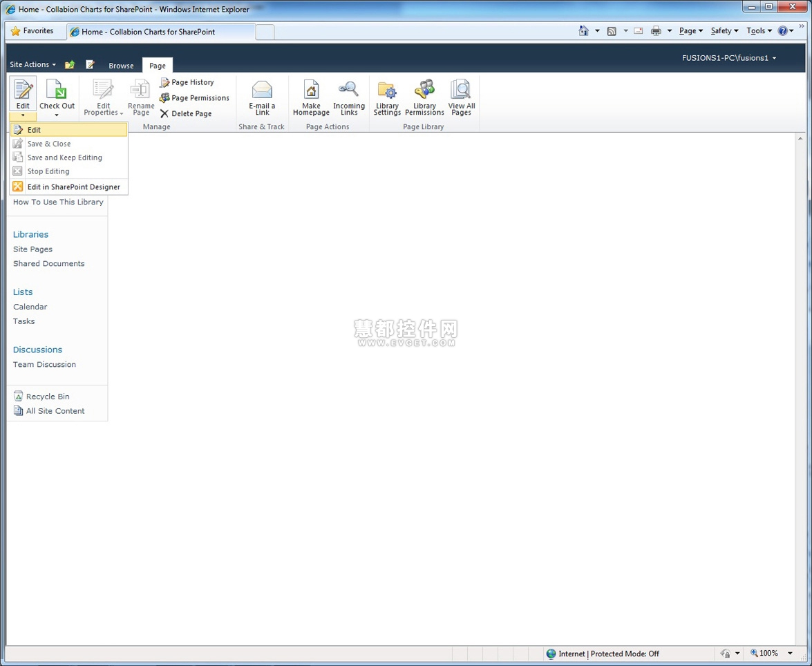Open Incoming Links

point(349,97)
